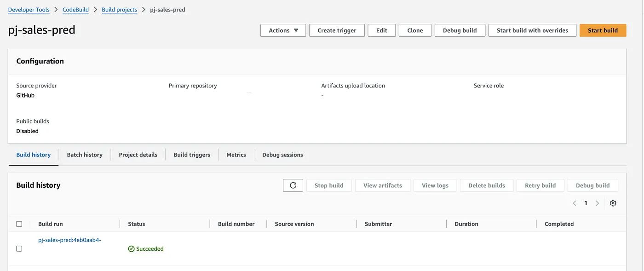Switch to the Build history tab

coord(34,155)
